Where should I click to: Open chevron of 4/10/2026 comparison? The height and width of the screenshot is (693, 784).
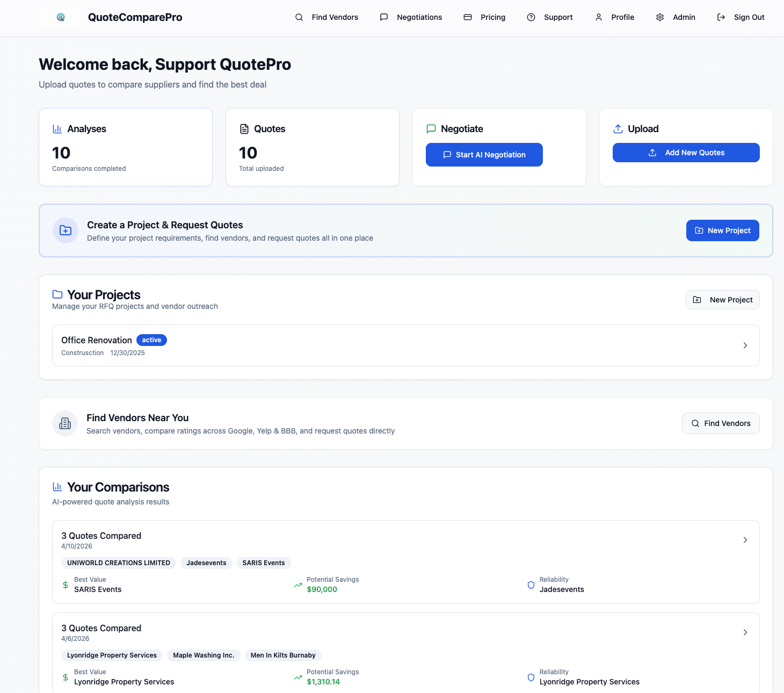(x=745, y=540)
